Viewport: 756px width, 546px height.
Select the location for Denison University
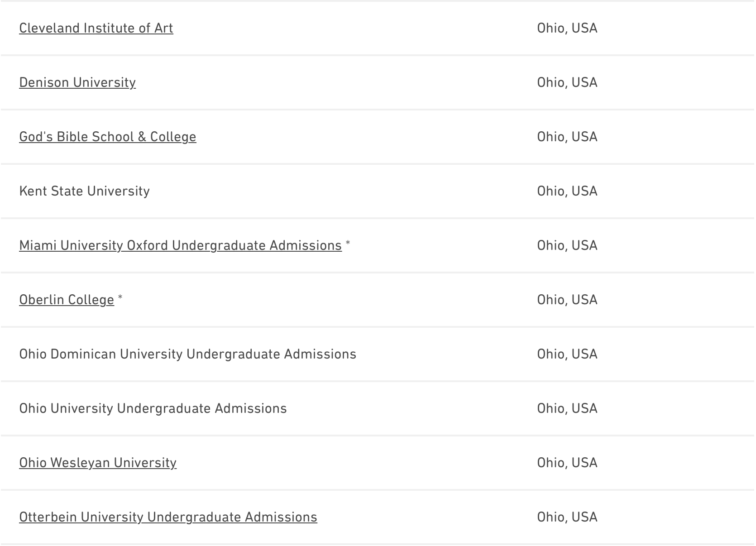(567, 82)
